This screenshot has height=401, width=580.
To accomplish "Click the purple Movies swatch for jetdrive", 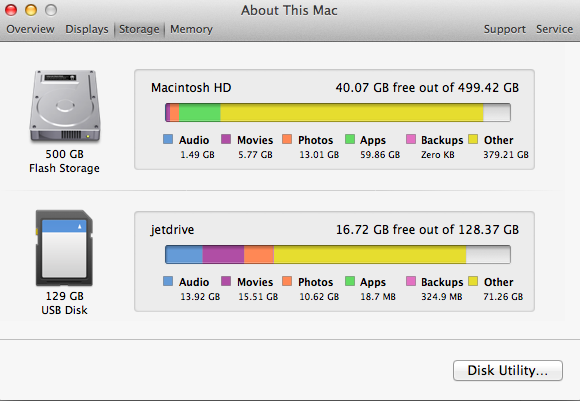I will tap(226, 281).
